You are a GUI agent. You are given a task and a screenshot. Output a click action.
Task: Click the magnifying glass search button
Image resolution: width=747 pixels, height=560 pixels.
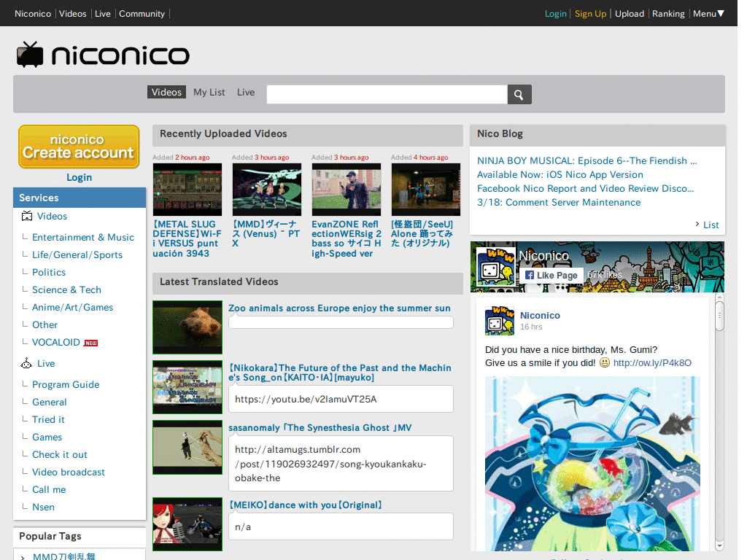pyautogui.click(x=519, y=94)
